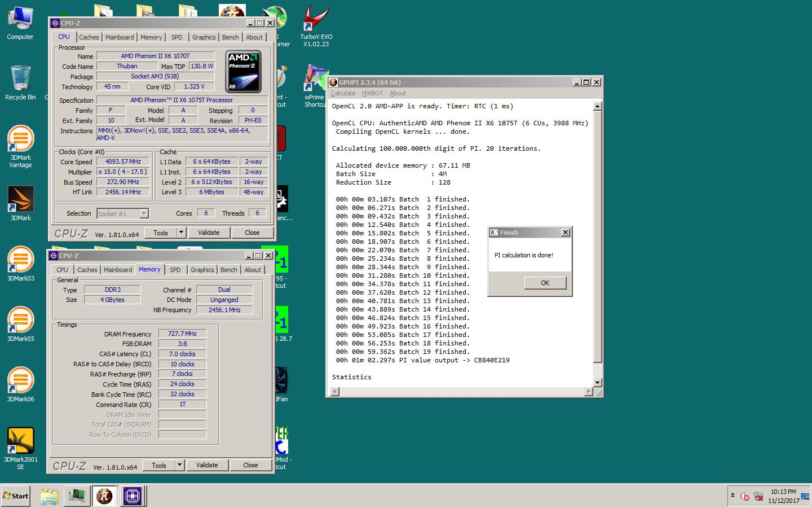The width and height of the screenshot is (812, 508).
Task: Click the AMD Phenom II logo in CPU-Z
Action: (243, 72)
